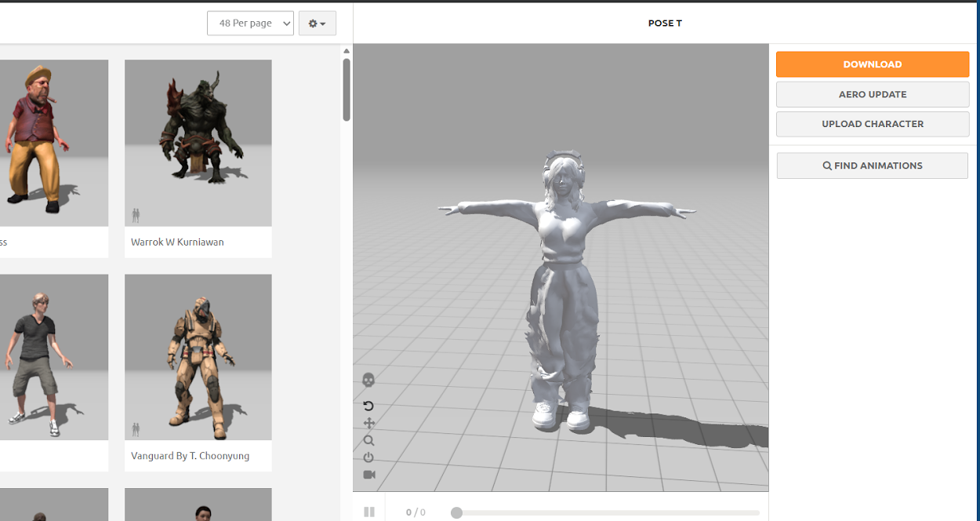Open the 48 Per page dropdown
This screenshot has height=521, width=980.
(x=250, y=24)
